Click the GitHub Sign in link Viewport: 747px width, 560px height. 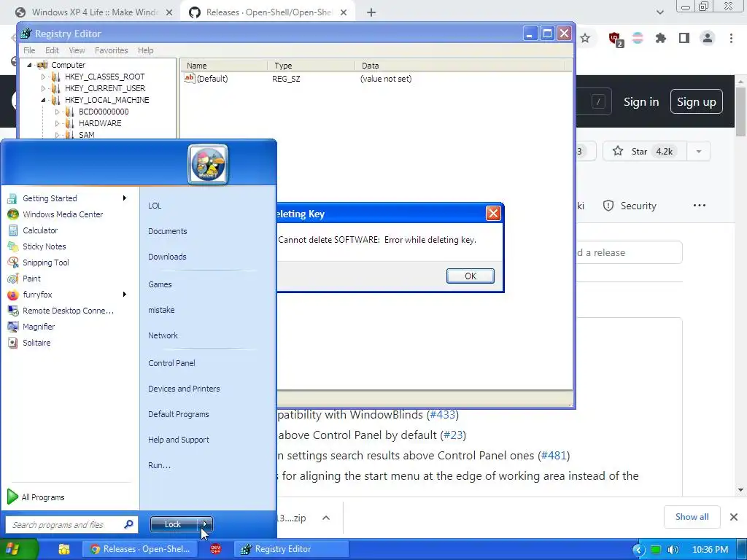pyautogui.click(x=641, y=102)
